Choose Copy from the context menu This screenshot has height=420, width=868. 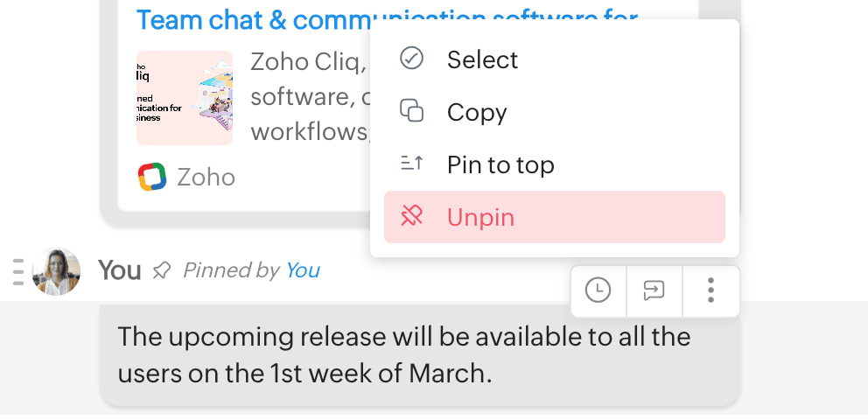[x=477, y=112]
